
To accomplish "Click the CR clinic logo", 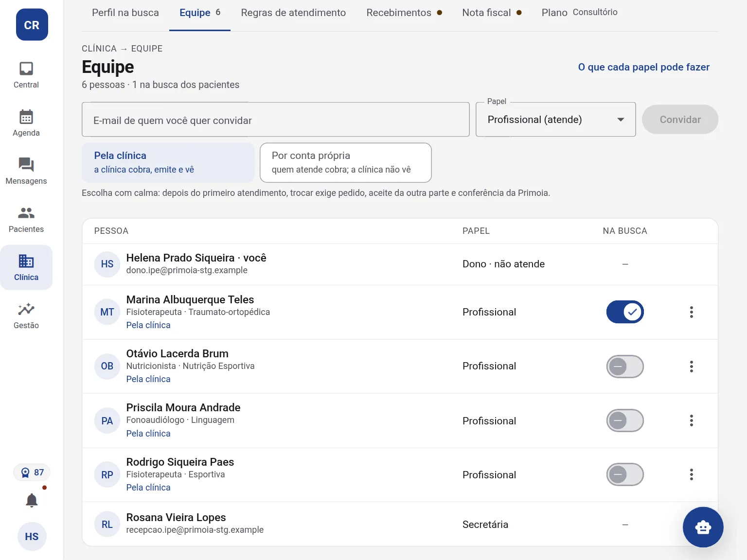I will [x=32, y=25].
